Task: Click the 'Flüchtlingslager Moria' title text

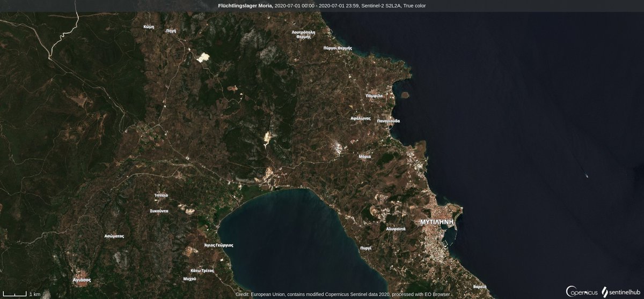Action: tap(245, 5)
